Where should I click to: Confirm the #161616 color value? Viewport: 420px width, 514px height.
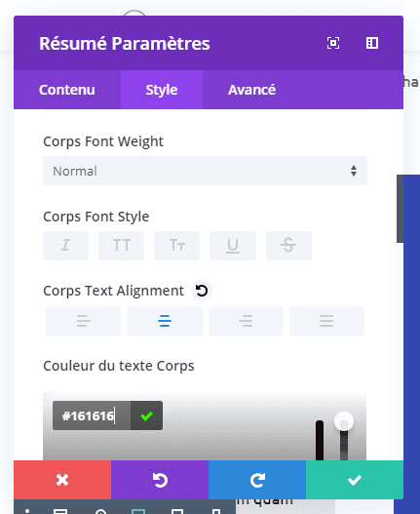point(146,415)
